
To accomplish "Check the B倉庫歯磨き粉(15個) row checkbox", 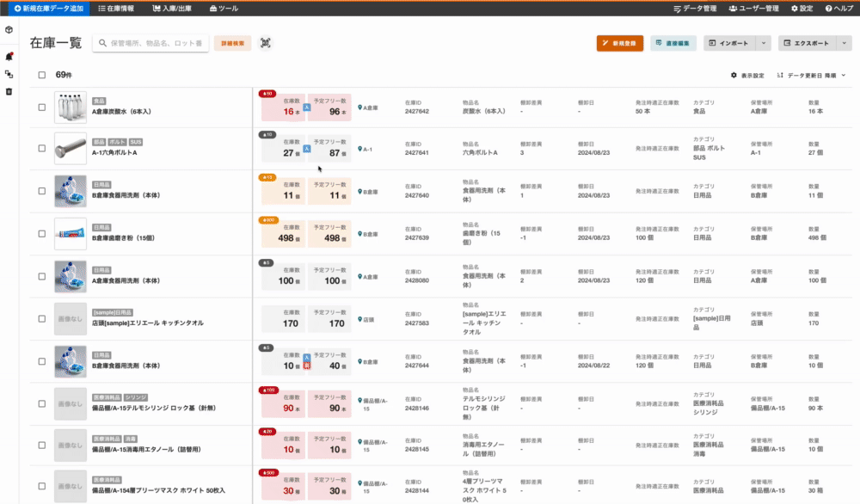I will click(x=41, y=234).
